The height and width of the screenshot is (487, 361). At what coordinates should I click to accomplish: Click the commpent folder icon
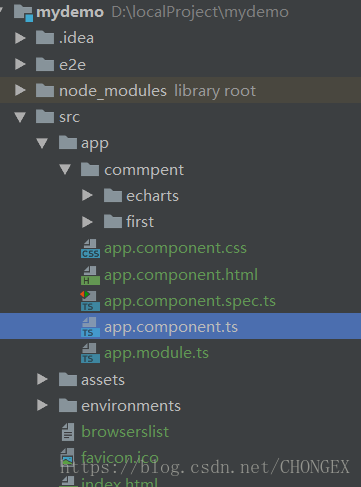click(x=90, y=169)
